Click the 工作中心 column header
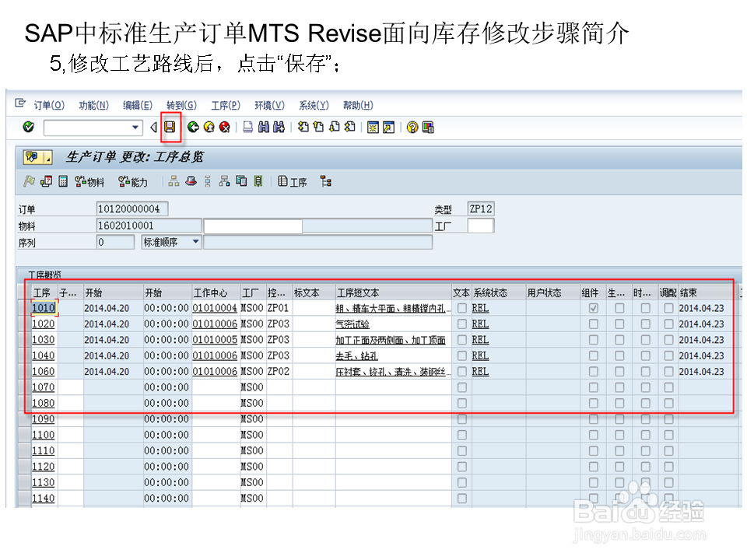The image size is (747, 560). click(x=210, y=292)
